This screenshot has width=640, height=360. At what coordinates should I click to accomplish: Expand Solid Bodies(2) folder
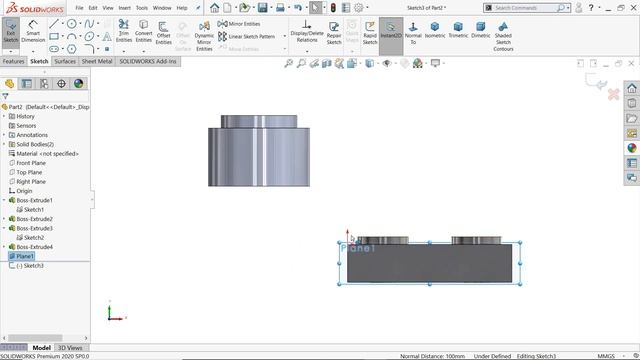pyautogui.click(x=4, y=144)
